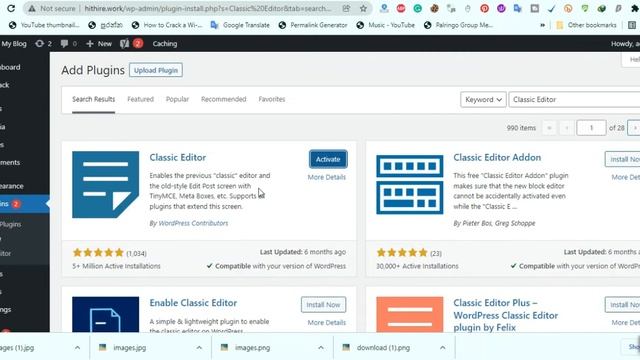Open the Music - YouTube bookmark
This screenshot has height=360, width=640.
click(x=385, y=25)
